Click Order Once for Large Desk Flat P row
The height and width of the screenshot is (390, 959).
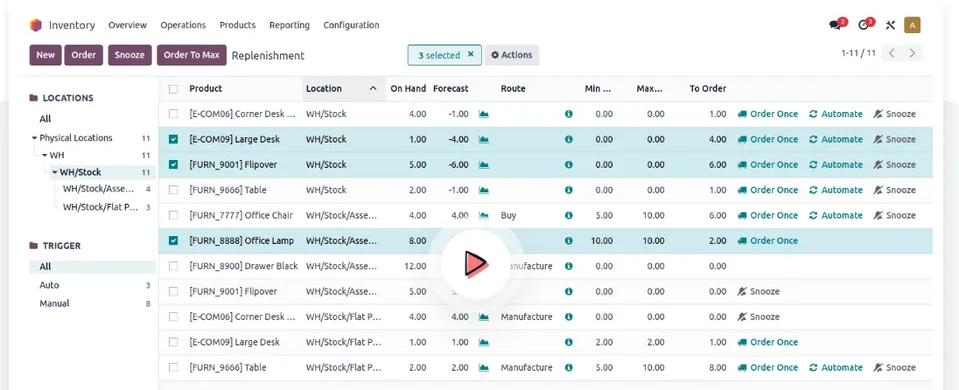(x=768, y=342)
